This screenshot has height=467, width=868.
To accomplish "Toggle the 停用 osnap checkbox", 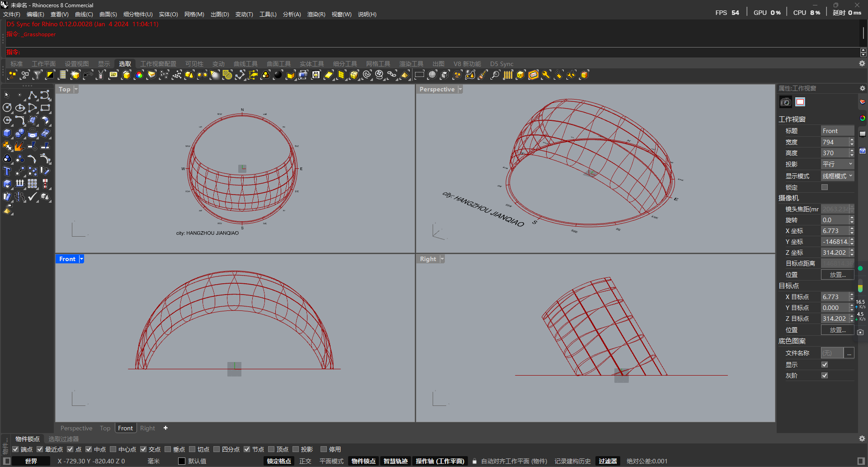I will coord(324,449).
